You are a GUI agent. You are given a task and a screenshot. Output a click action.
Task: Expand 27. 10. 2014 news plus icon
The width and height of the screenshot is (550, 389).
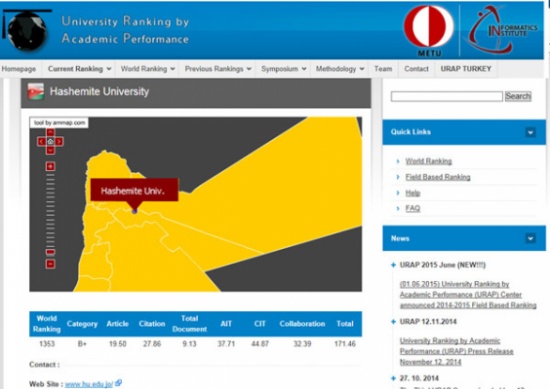point(393,378)
